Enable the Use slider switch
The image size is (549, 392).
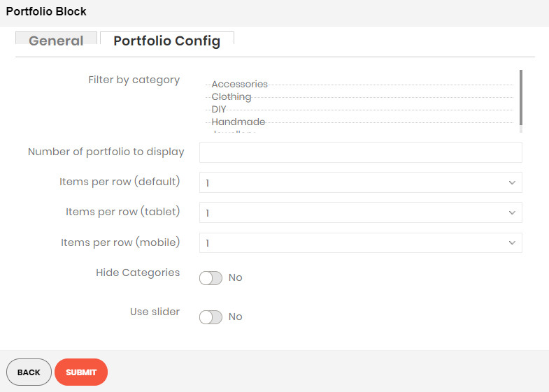[211, 317]
